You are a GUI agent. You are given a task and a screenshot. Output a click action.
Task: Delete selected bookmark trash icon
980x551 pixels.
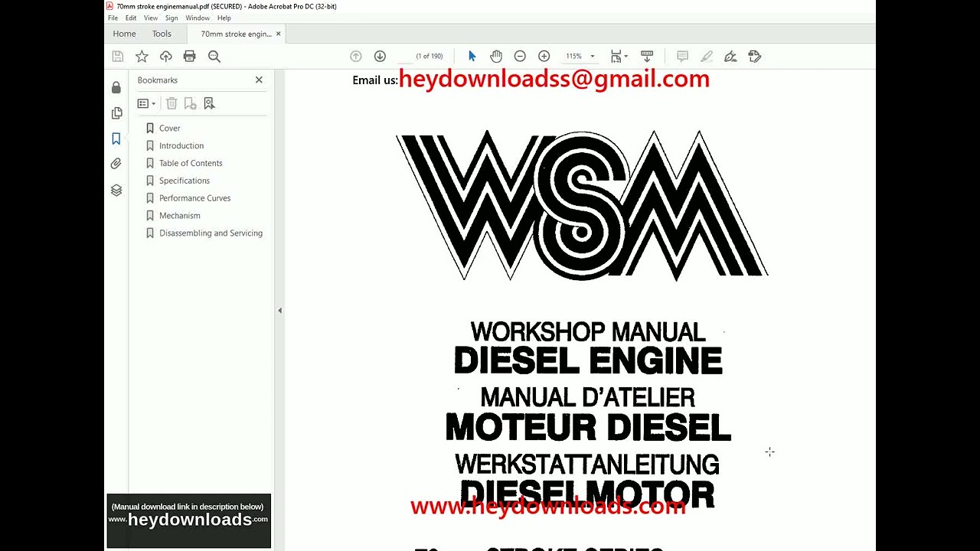coord(171,103)
